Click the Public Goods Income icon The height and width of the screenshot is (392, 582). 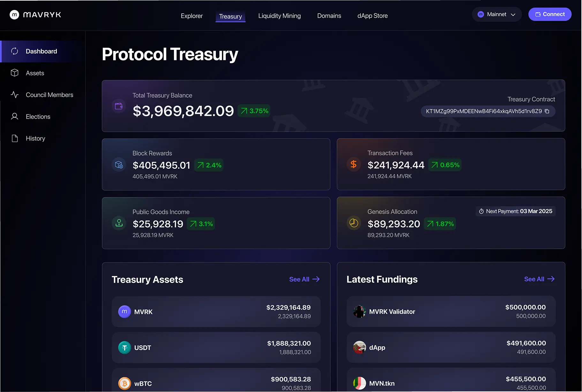tap(119, 223)
